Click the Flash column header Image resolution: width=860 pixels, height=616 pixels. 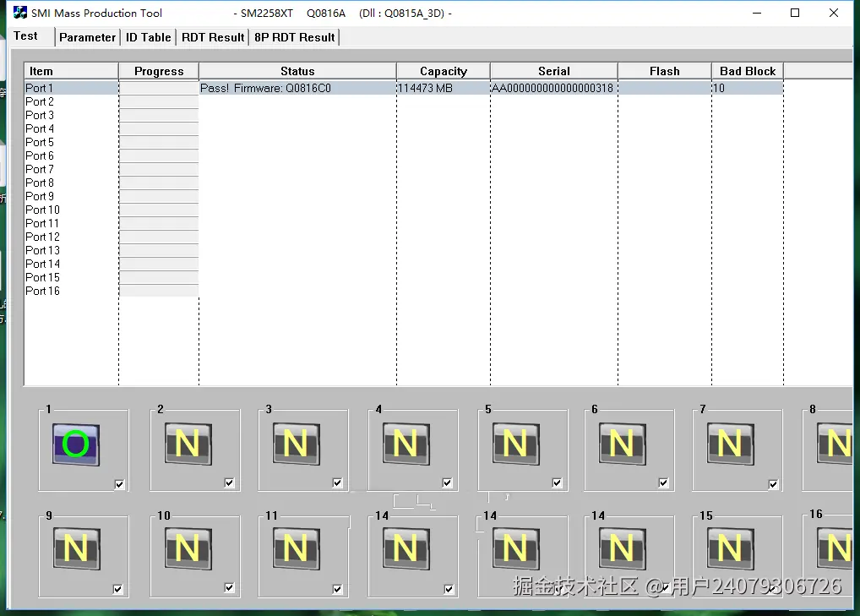coord(665,71)
